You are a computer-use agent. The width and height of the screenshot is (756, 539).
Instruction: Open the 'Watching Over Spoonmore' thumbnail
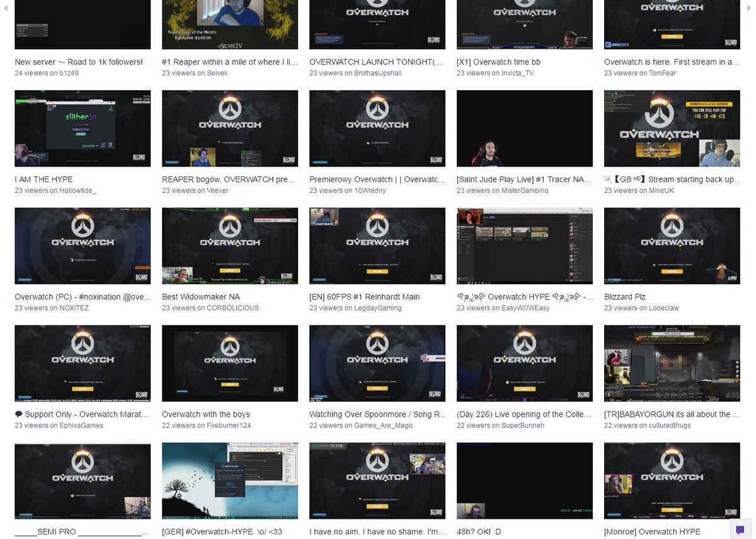point(377,364)
